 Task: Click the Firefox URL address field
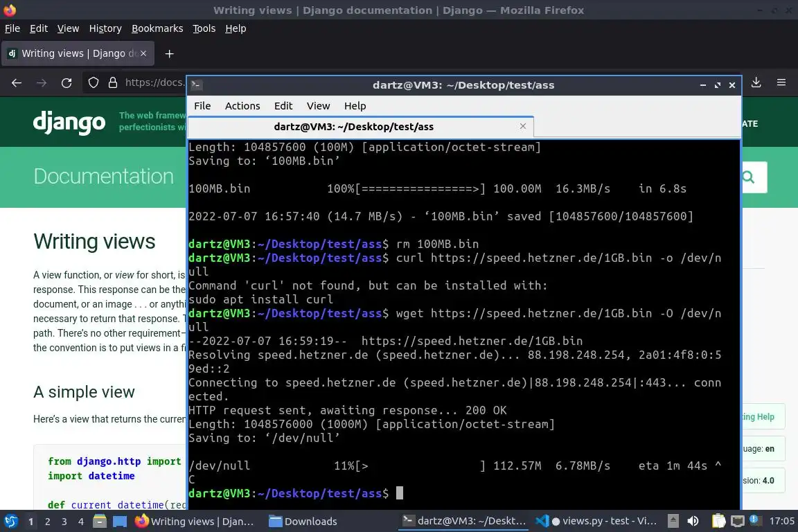tap(154, 82)
